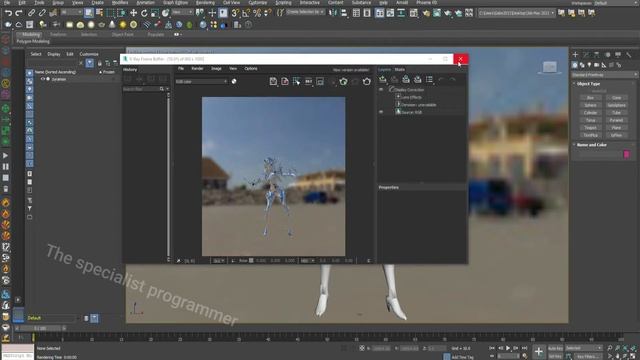Image resolution: width=640 pixels, height=360 pixels.
Task: Open the selection filter All dropdown
Action: coord(71,13)
